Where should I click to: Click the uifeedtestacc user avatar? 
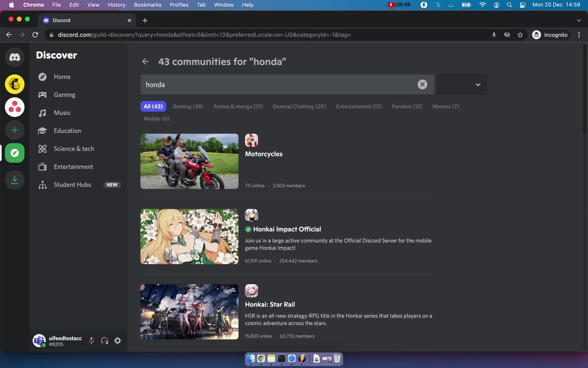coord(39,341)
